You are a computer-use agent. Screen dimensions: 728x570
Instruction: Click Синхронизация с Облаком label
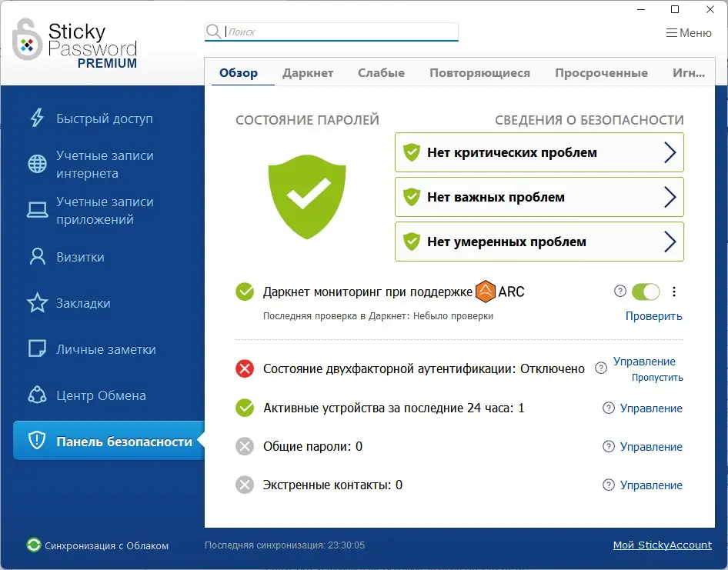(106, 545)
